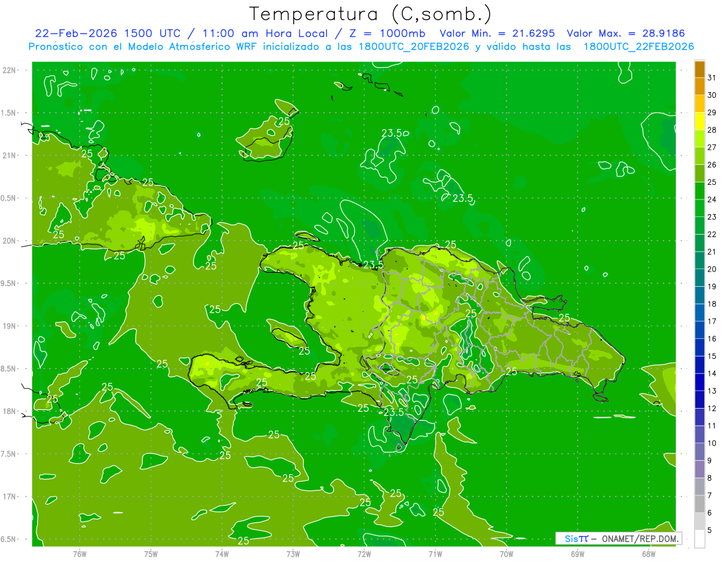Click the orange swatch between 30 and 31

point(699,87)
